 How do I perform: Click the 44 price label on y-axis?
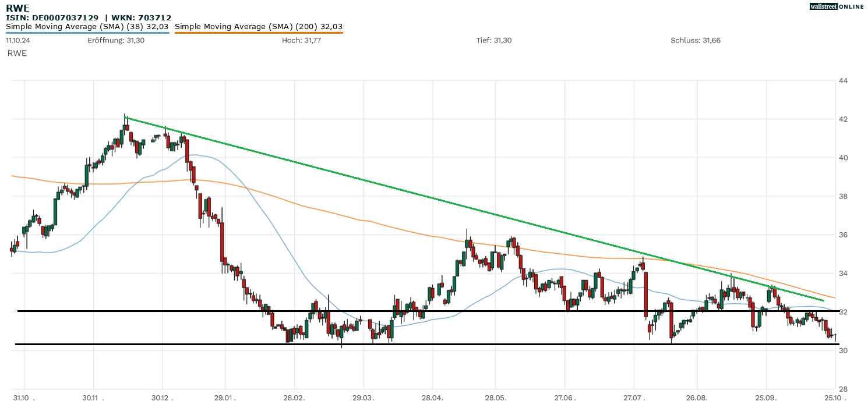point(843,81)
